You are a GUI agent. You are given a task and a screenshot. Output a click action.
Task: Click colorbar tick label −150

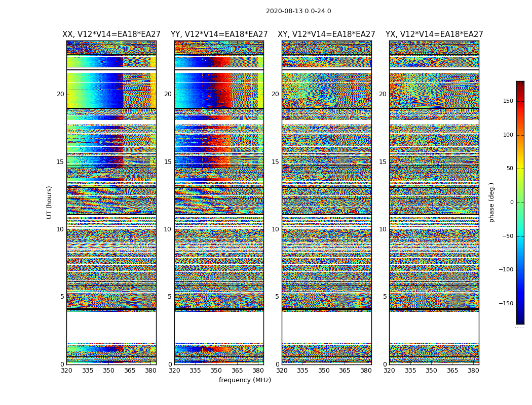pos(506,303)
